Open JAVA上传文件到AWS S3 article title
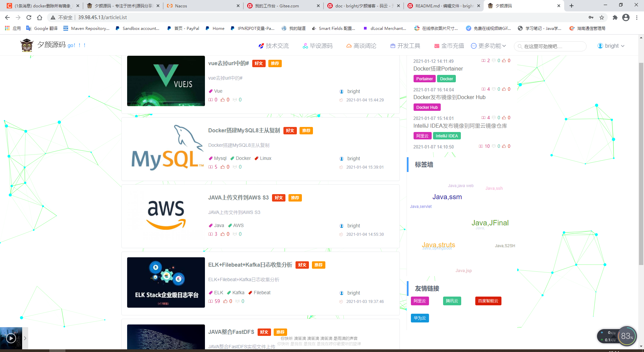Viewport: 644px width, 352px height. [238, 197]
